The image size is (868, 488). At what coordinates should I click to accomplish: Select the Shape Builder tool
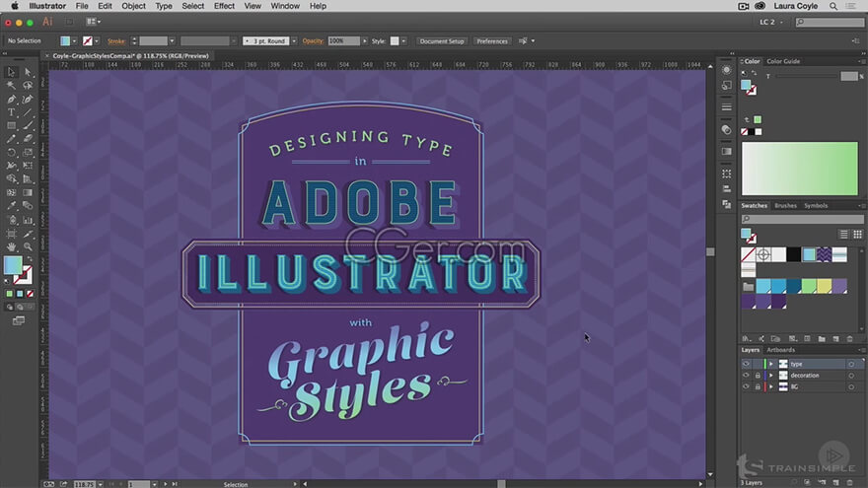tap(11, 179)
